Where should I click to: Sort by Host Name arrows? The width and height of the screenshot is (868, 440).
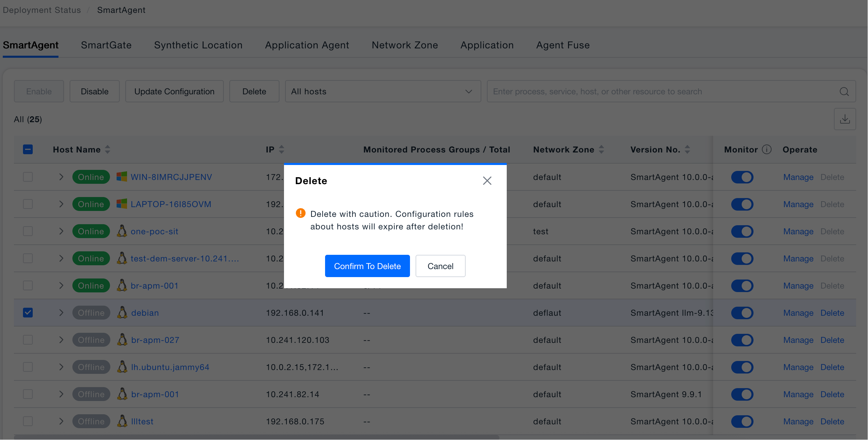point(108,149)
